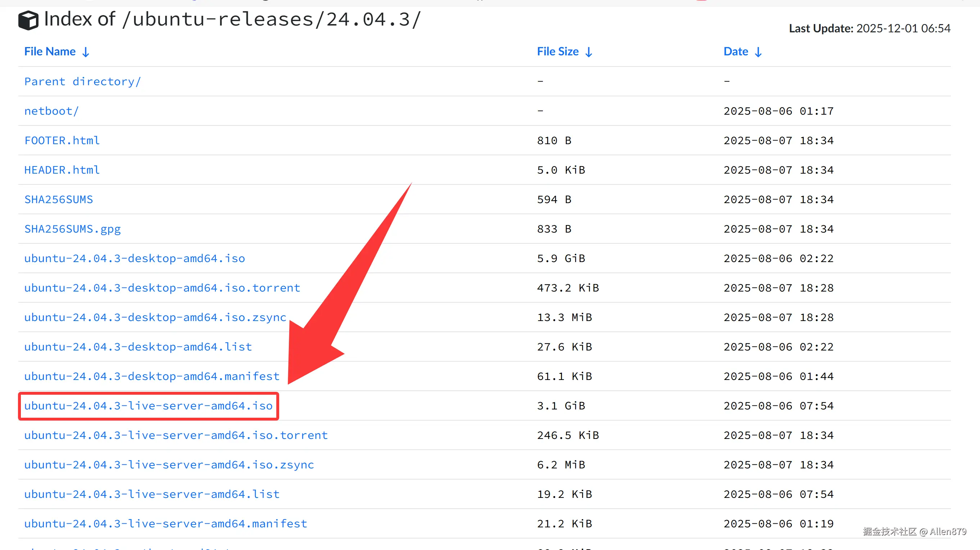Click the date 2025-08-06 01:19

[779, 523]
